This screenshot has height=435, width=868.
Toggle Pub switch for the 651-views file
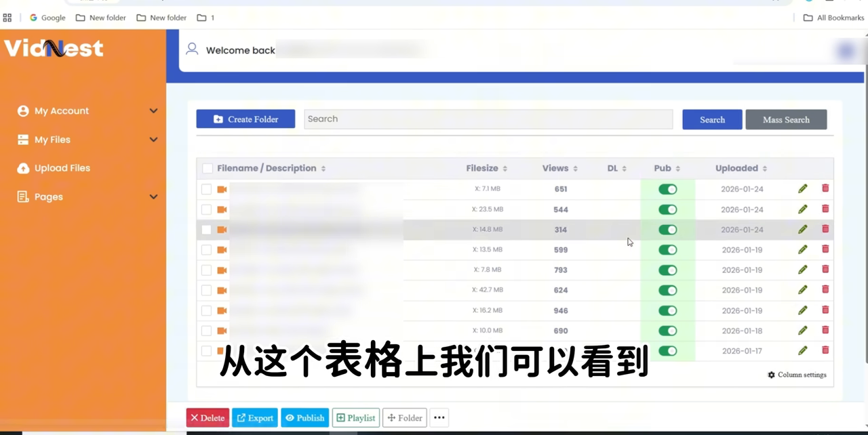668,189
